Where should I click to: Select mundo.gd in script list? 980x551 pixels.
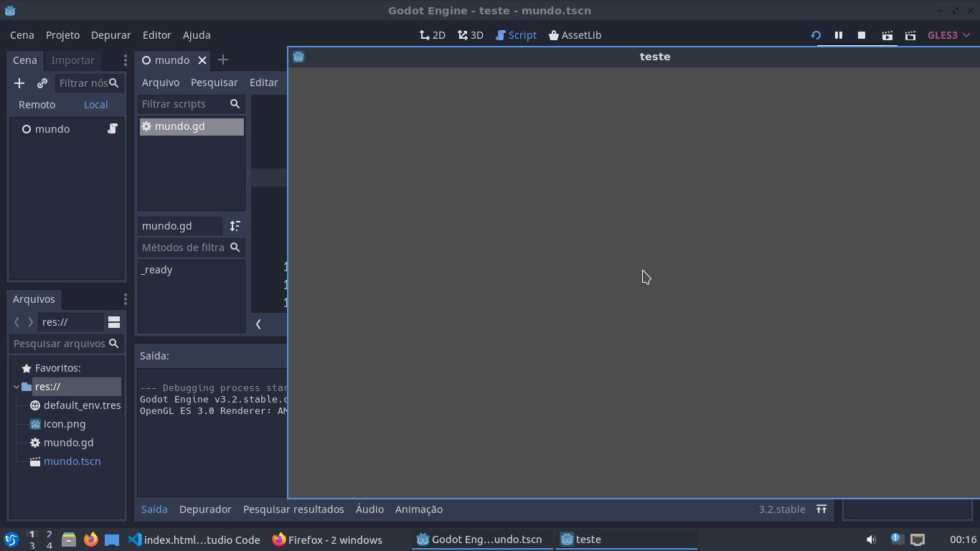(x=192, y=126)
